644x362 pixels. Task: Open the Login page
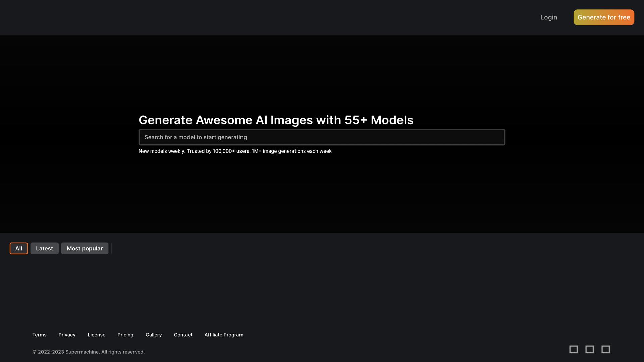click(x=548, y=17)
